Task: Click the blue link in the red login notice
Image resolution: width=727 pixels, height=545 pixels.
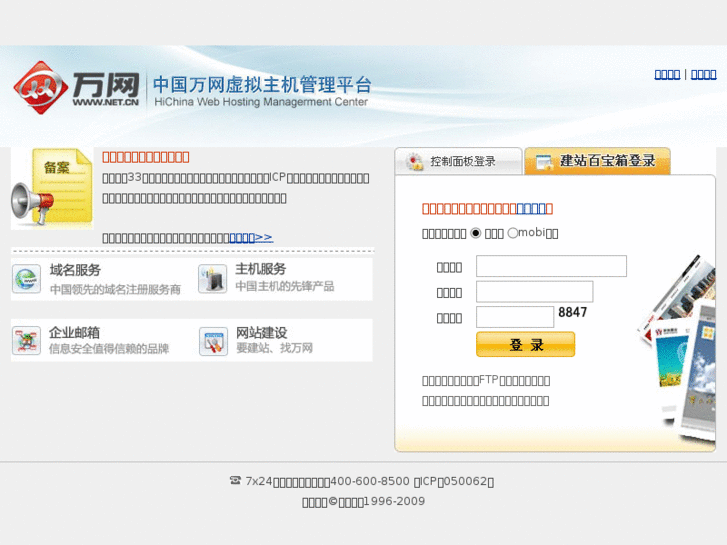Action: [531, 209]
